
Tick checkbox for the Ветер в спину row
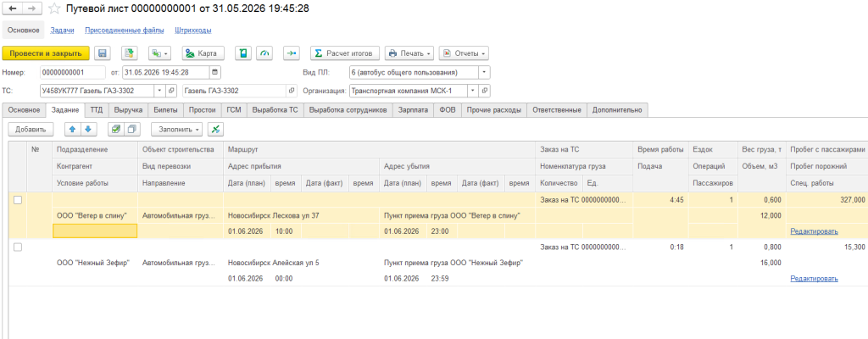(18, 200)
